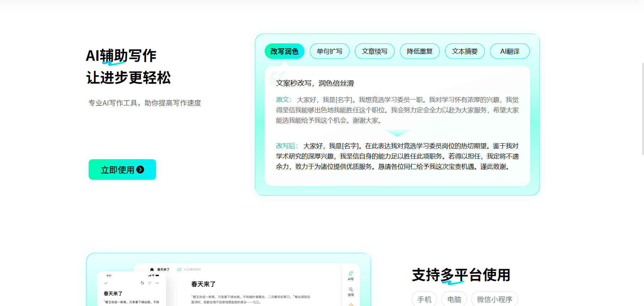Select the 手机 platform pill
The image size is (644, 306).
click(x=424, y=299)
